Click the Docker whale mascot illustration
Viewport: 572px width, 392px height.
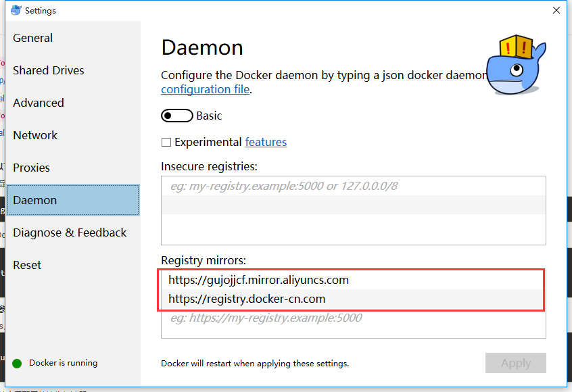516,65
